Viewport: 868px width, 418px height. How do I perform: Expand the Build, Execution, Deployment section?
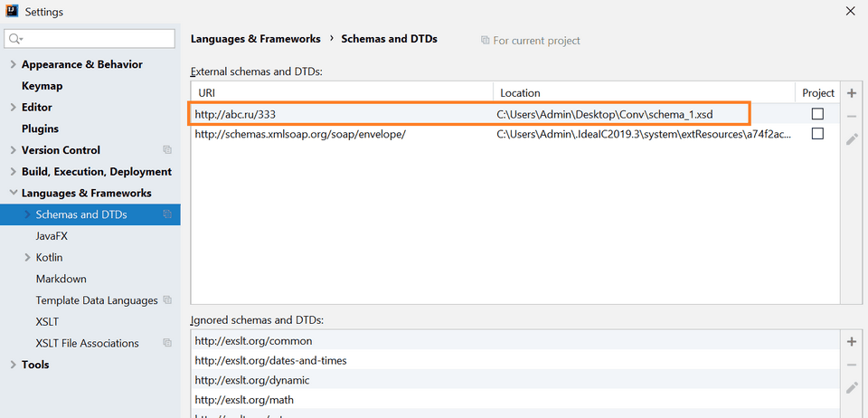pos(13,172)
